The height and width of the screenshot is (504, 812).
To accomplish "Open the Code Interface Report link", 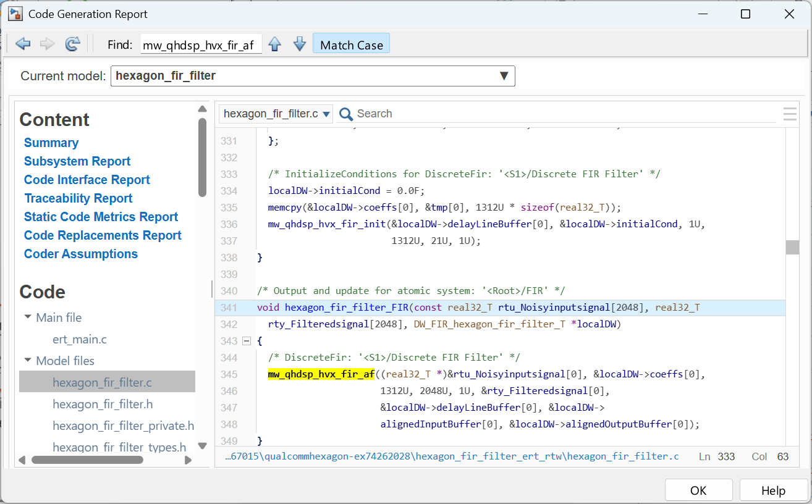I will pyautogui.click(x=87, y=180).
